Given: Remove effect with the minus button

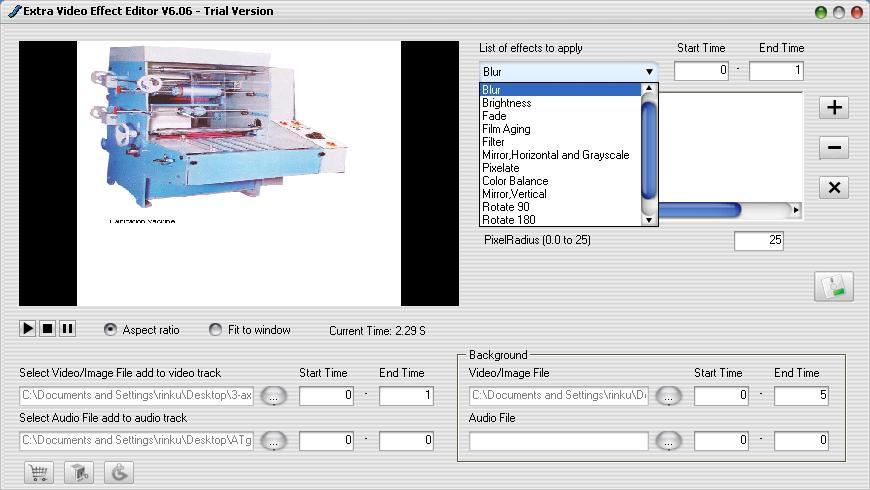Looking at the screenshot, I should click(834, 148).
